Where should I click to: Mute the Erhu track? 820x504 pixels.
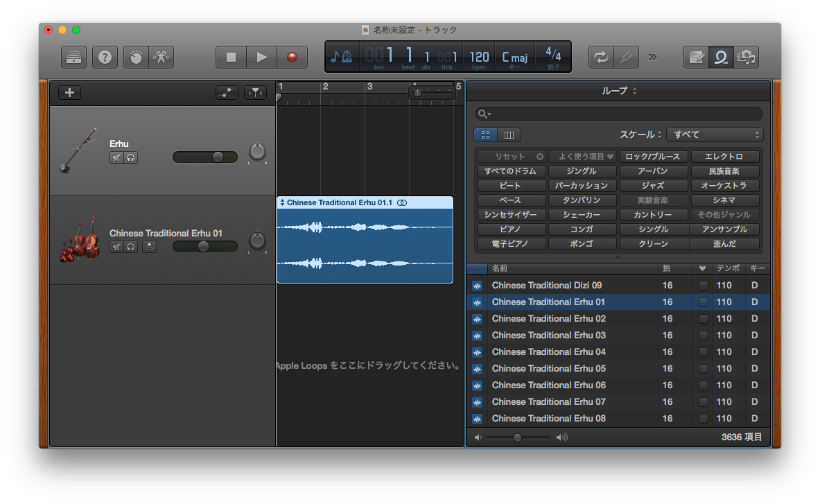click(116, 157)
